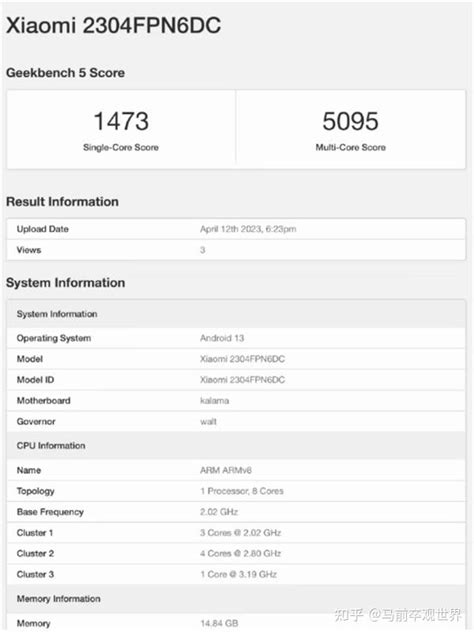Click the Base Frequency label
The height and width of the screenshot is (635, 474).
tap(50, 512)
